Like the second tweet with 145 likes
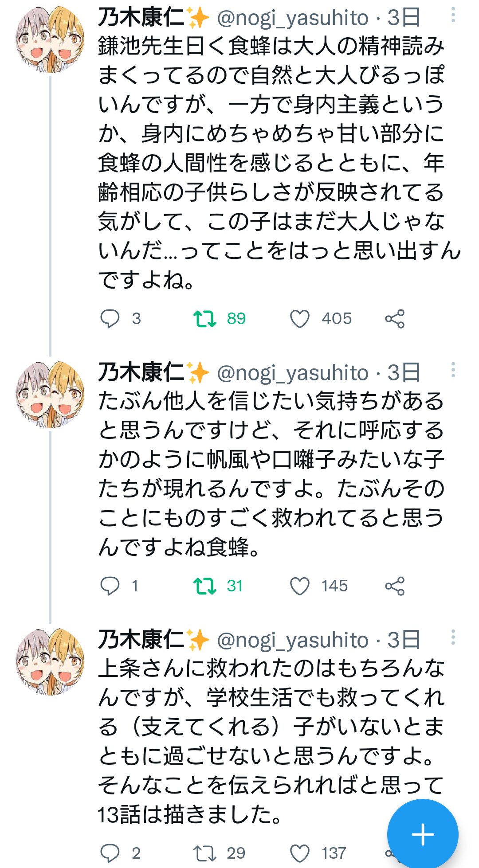 pyautogui.click(x=299, y=586)
